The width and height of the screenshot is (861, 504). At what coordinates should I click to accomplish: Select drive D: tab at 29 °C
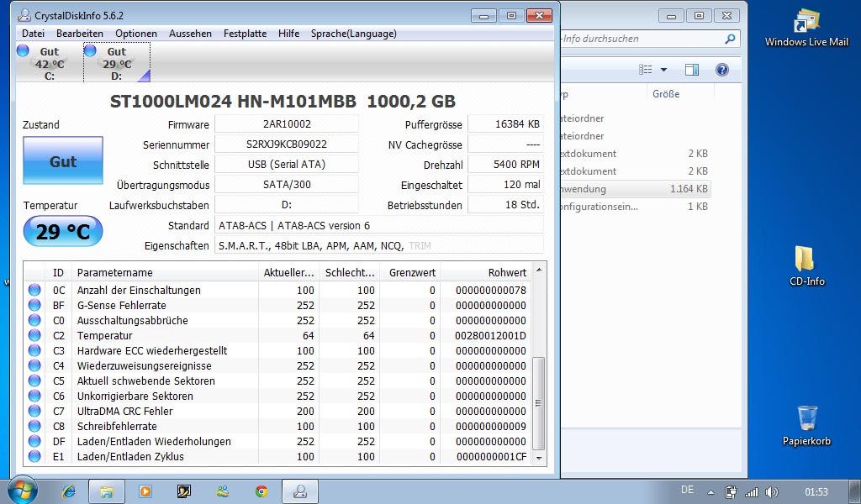(116, 62)
